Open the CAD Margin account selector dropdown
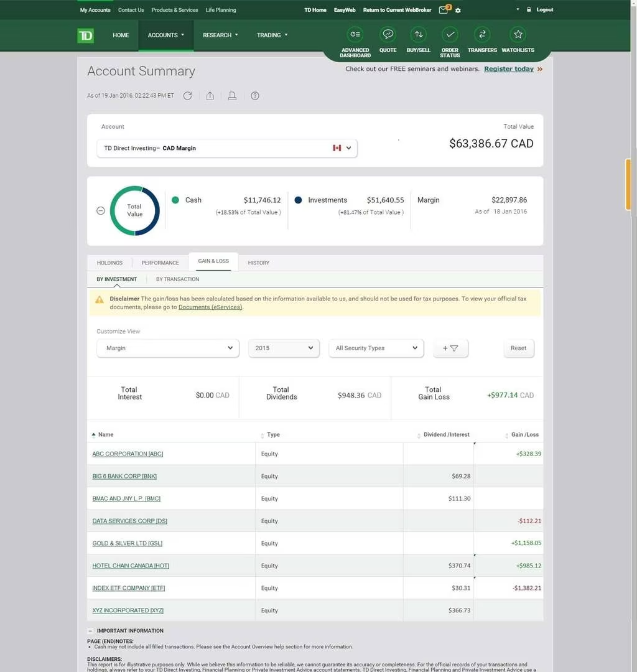637x672 pixels. 227,148
